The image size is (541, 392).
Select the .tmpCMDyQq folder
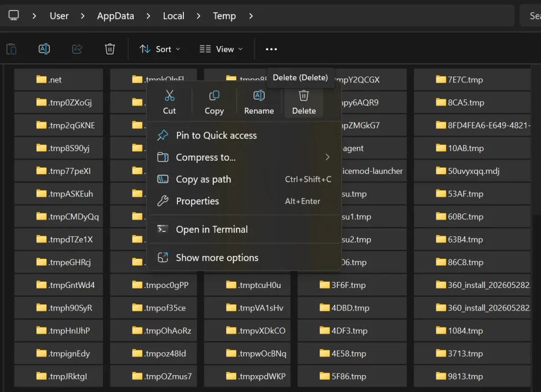59,217
